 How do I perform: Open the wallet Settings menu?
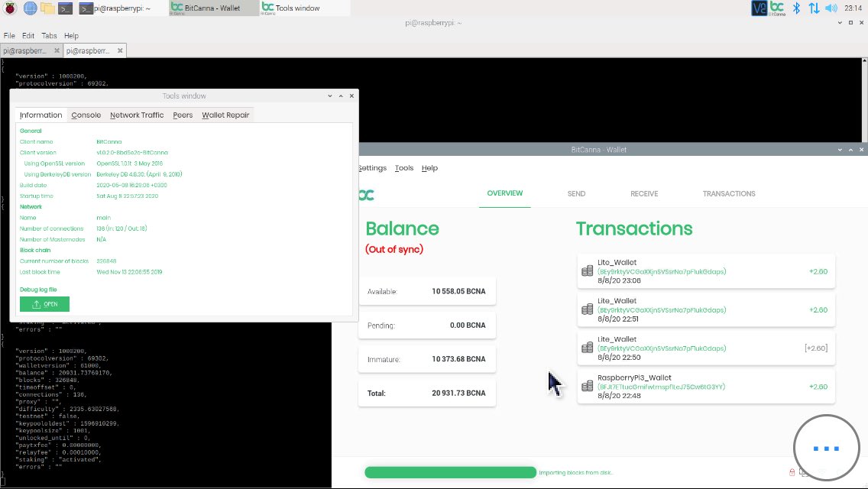[x=373, y=168]
